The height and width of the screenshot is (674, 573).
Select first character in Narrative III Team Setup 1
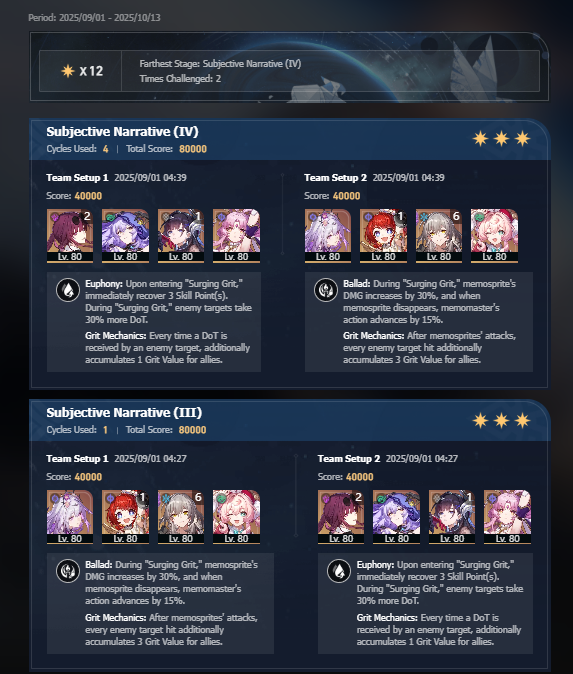coord(70,517)
